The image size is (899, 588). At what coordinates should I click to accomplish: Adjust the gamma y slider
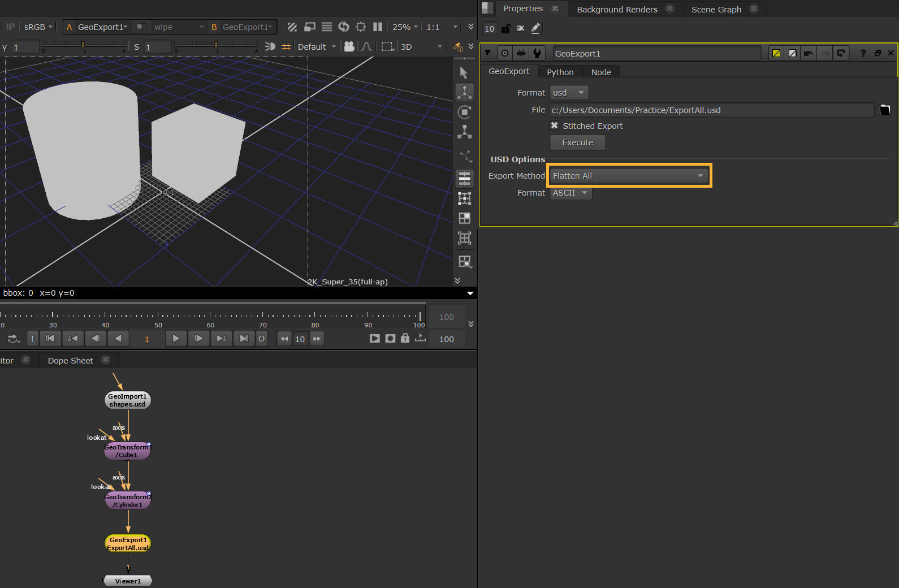coord(83,45)
